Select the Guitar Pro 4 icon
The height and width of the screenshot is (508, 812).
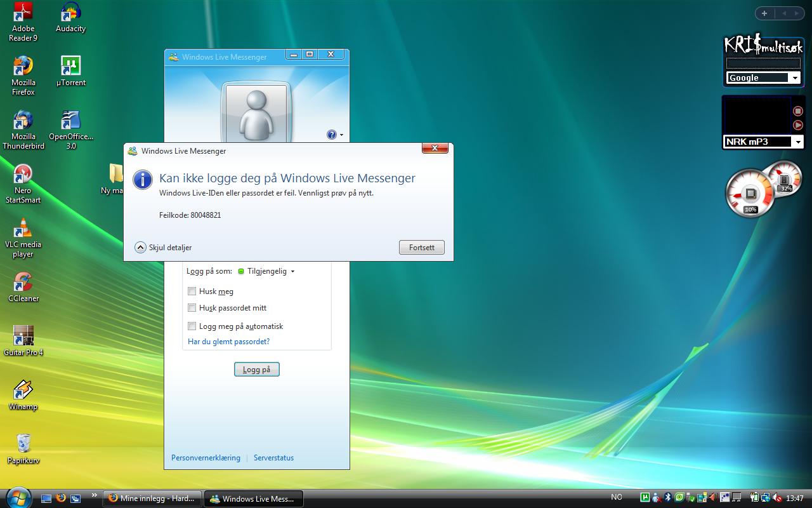tap(23, 340)
